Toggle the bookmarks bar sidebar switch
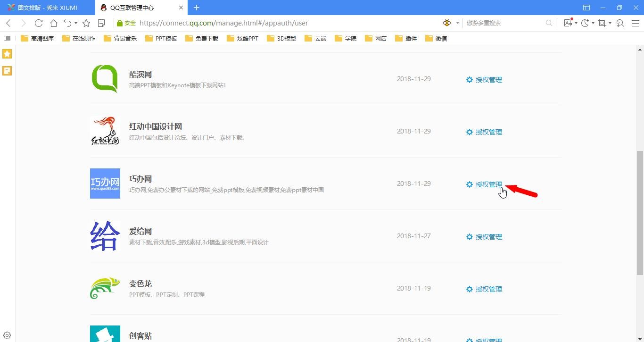This screenshot has height=342, width=644. click(7, 38)
